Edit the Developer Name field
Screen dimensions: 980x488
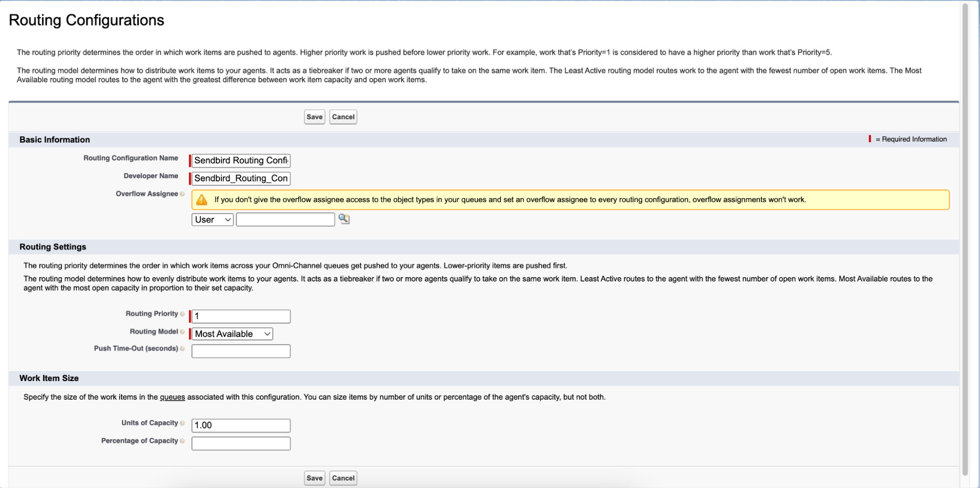[x=240, y=178]
